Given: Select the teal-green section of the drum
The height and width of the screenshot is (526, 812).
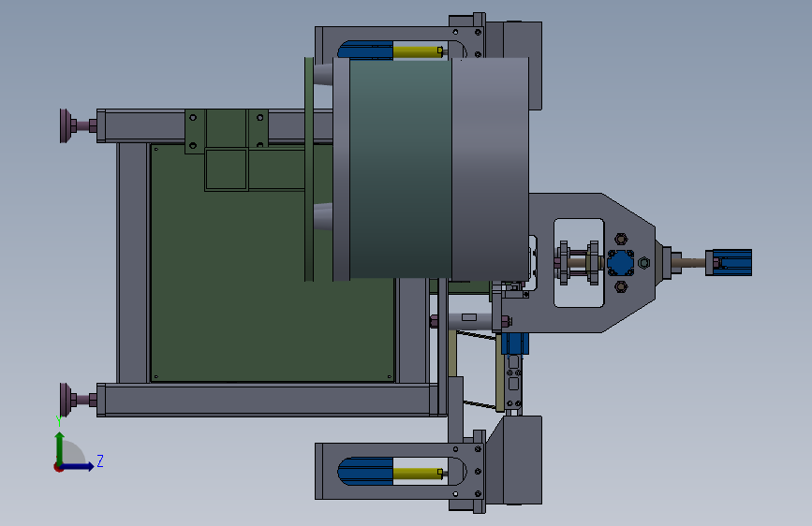Looking at the screenshot, I should click(x=400, y=169).
